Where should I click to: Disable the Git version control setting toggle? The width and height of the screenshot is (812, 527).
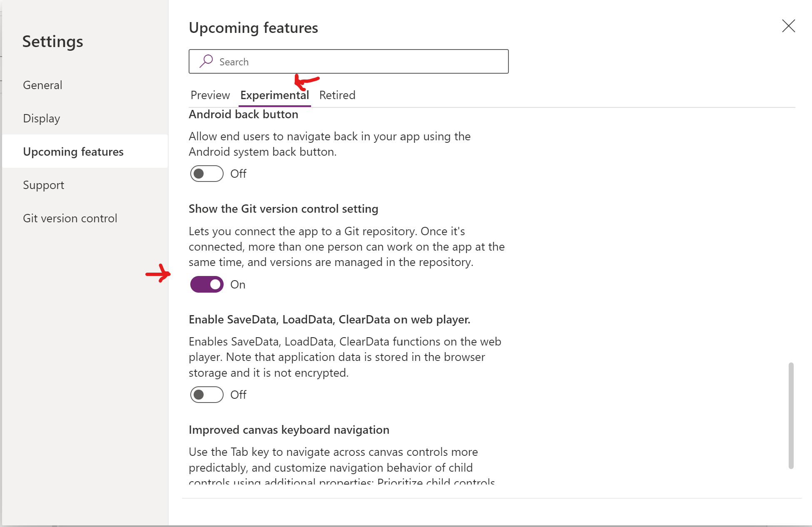(206, 284)
